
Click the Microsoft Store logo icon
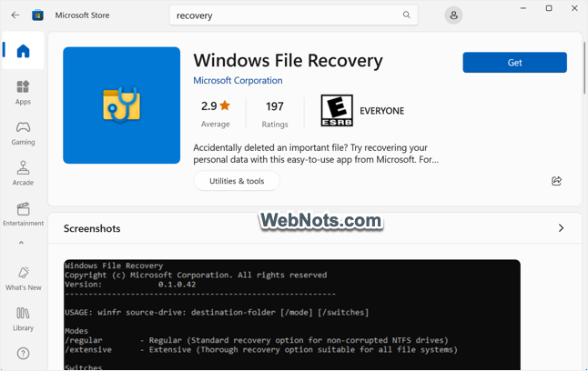click(37, 15)
